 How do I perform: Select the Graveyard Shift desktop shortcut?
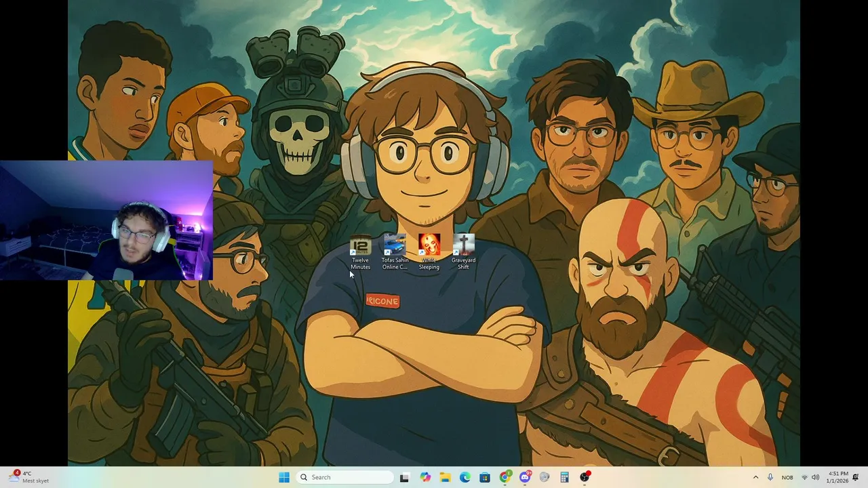point(463,253)
